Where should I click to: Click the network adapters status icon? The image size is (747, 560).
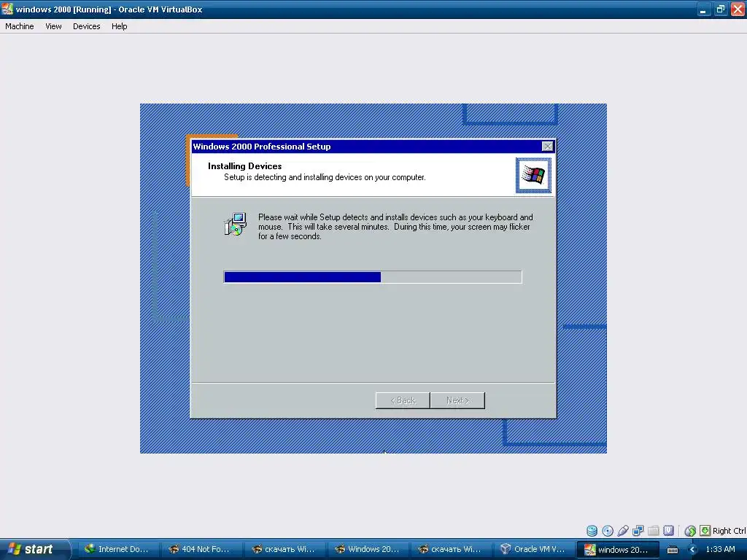[638, 531]
